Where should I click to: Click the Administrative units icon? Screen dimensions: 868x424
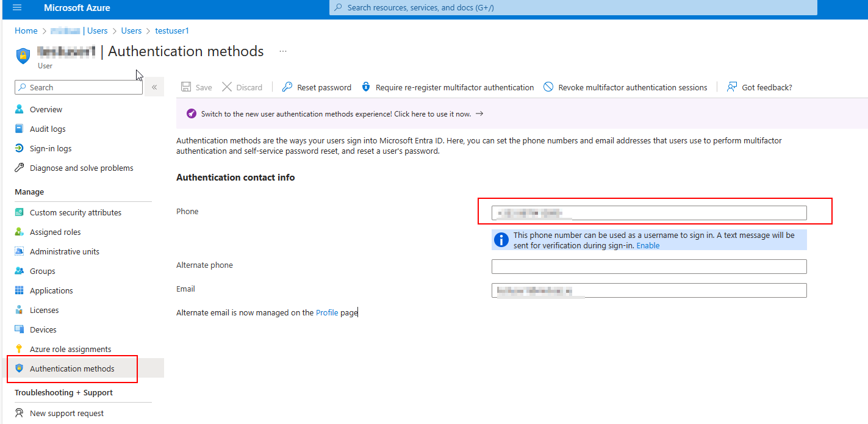tap(19, 251)
